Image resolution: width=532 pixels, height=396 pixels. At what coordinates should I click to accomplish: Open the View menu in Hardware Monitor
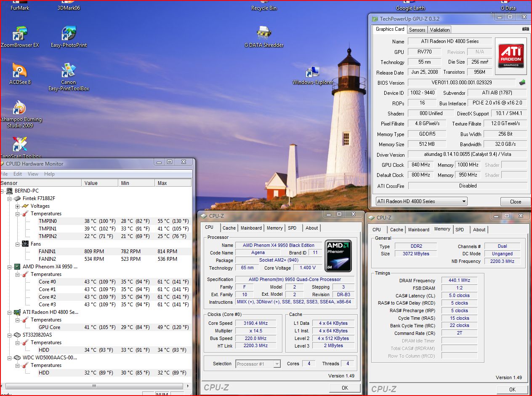pyautogui.click(x=33, y=174)
